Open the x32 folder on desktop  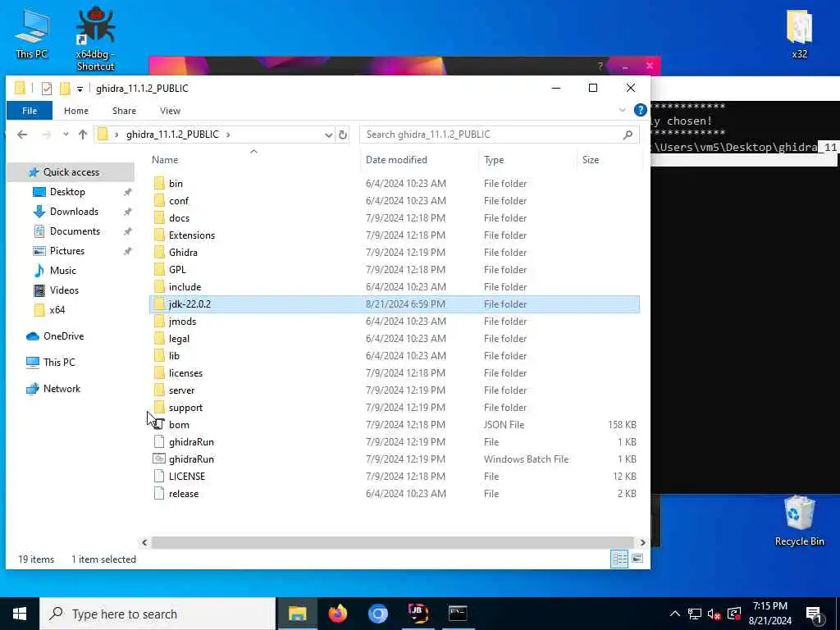[x=799, y=33]
